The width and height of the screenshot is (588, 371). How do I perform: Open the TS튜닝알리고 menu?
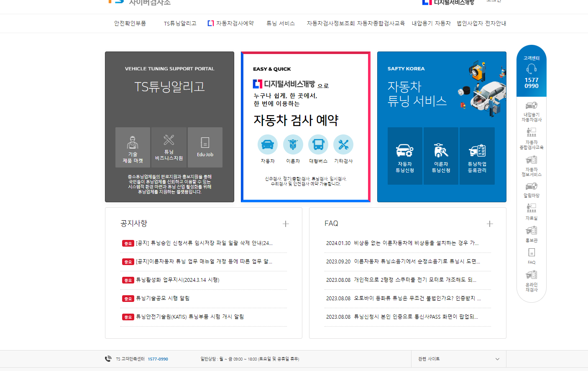click(180, 23)
